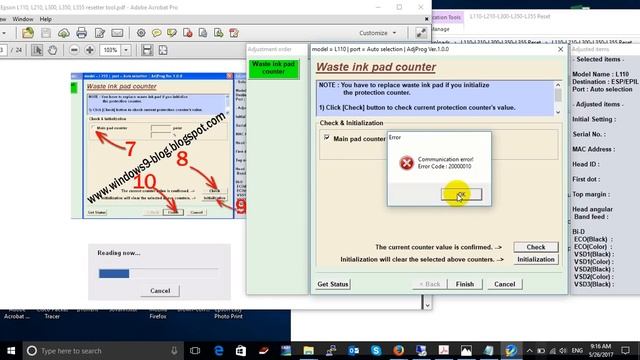Screen dimensions: 640x360
Task: Fit page width scrolling icon
Action: click(147, 50)
